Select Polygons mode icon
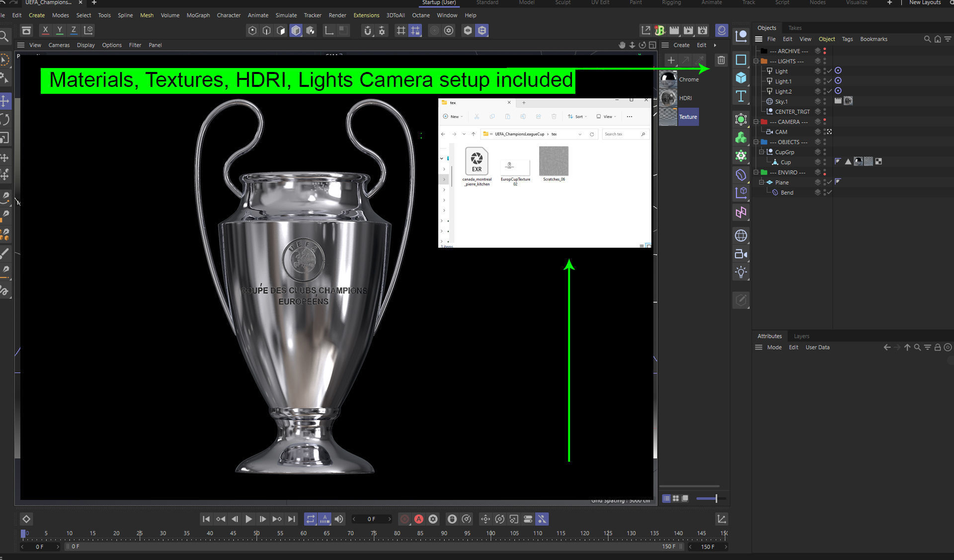The height and width of the screenshot is (560, 954). 281,31
